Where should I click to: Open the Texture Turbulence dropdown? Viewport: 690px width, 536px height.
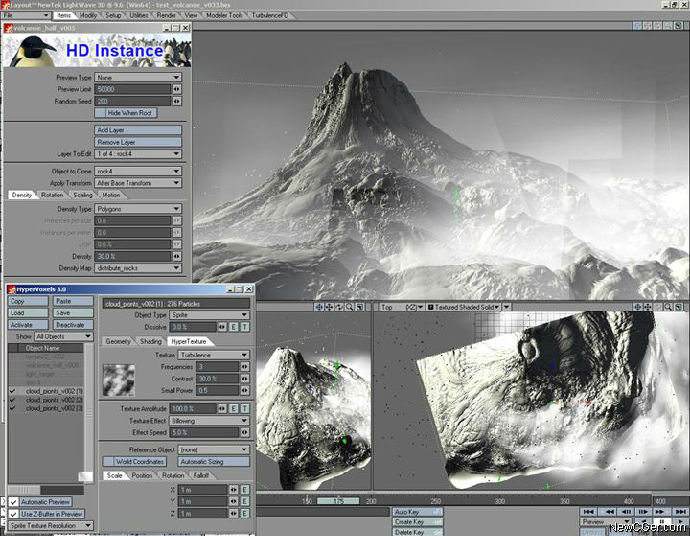tap(214, 355)
